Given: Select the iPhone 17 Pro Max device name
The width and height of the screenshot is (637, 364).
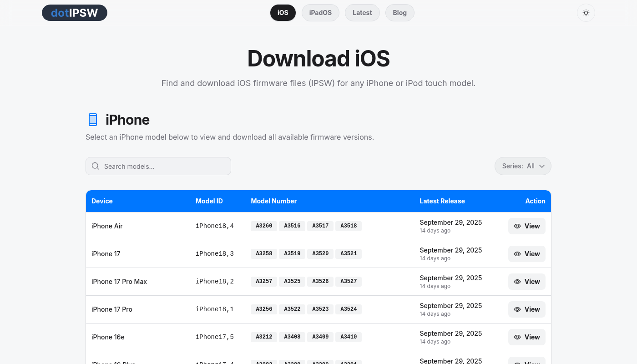Looking at the screenshot, I should coord(119,282).
